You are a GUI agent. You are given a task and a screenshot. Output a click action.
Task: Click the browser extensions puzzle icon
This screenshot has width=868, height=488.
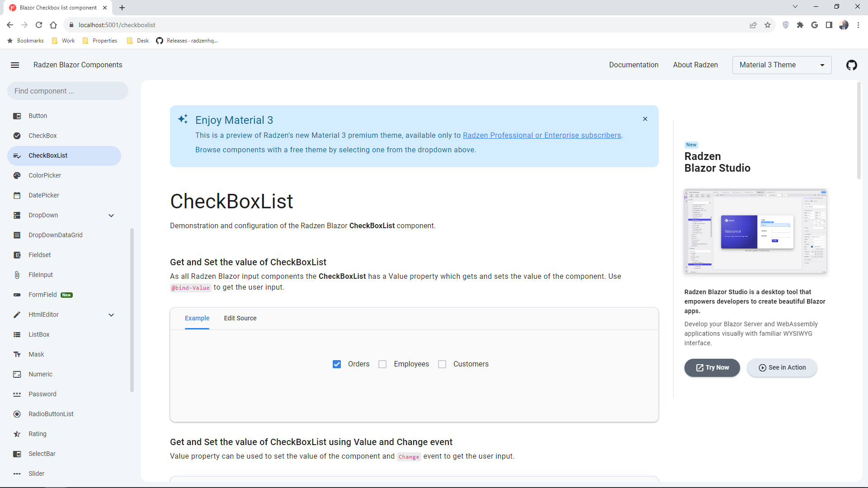point(800,25)
